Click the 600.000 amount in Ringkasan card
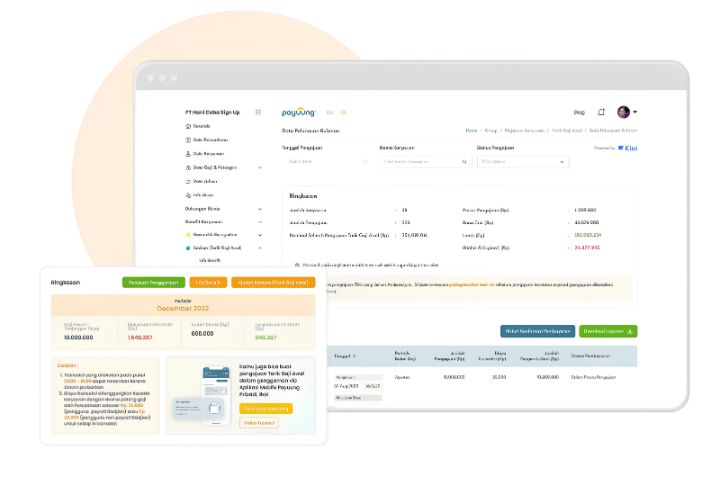This screenshot has width=720, height=480. click(x=202, y=333)
